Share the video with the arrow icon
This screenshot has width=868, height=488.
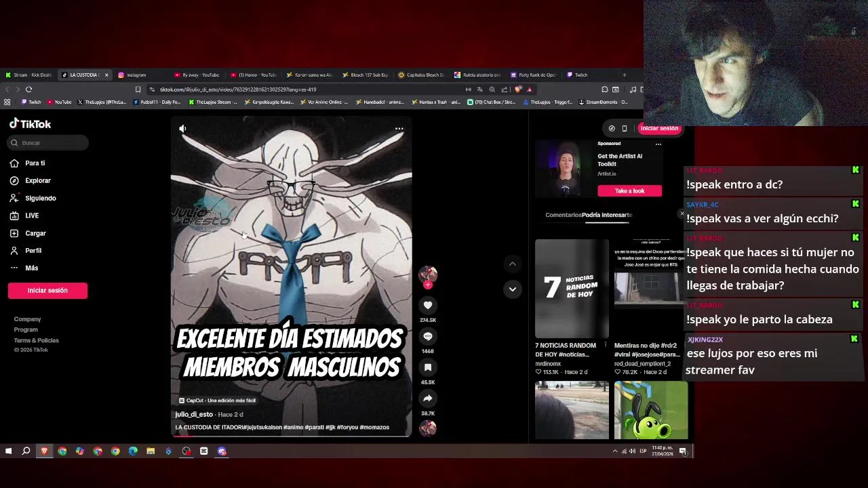click(428, 399)
